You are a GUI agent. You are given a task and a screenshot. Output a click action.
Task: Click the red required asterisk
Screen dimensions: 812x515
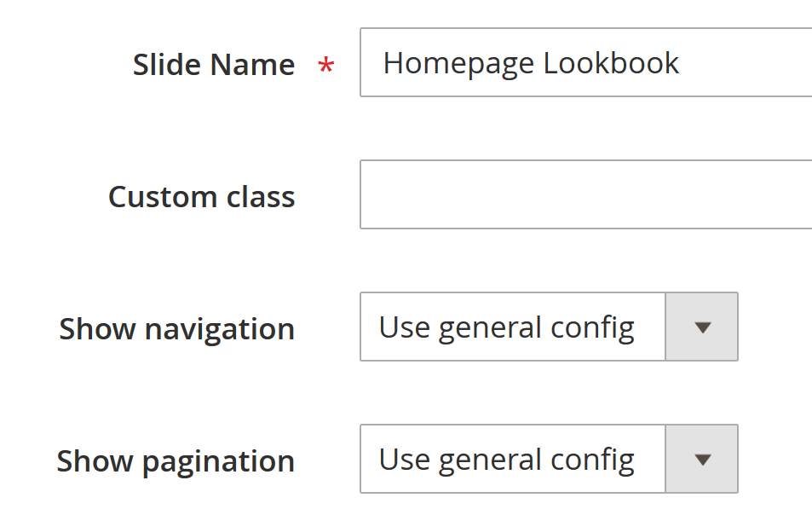pyautogui.click(x=325, y=67)
